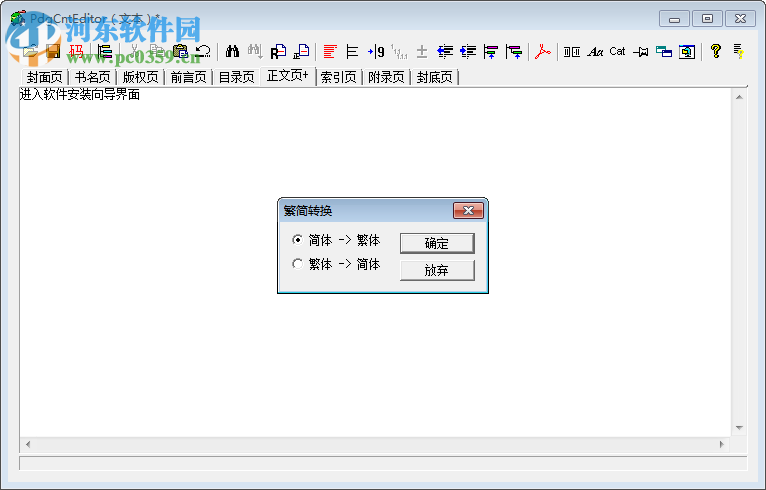Switch to the 封面页 tab

tap(44, 77)
